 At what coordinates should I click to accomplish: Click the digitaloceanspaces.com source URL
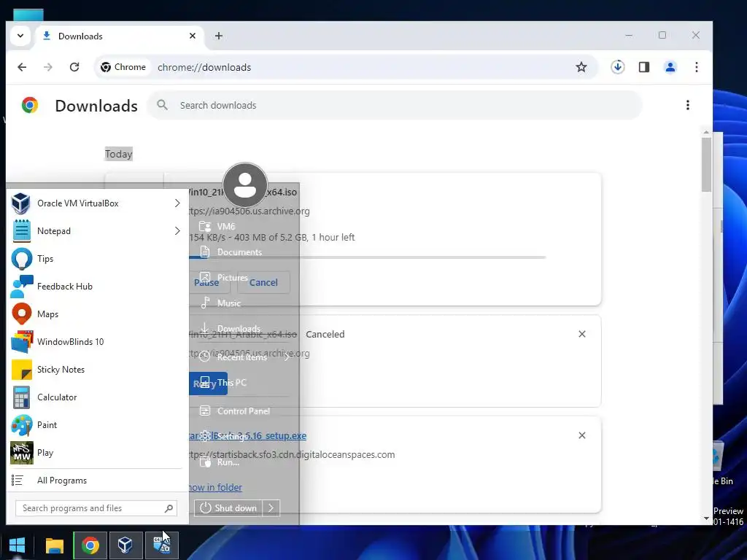[292, 455]
